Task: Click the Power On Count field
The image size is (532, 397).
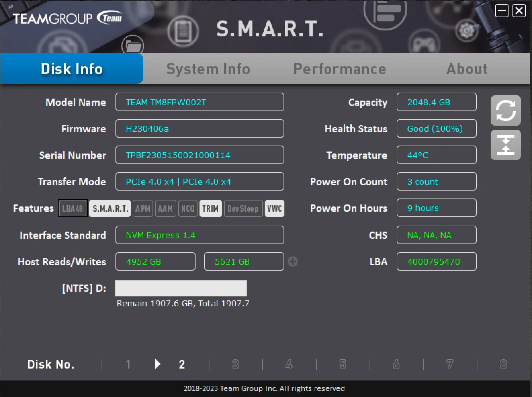Action: (436, 181)
